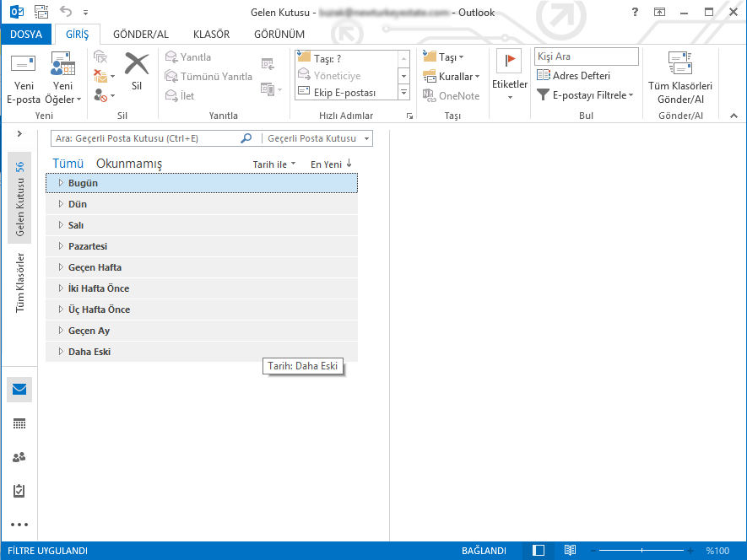Switch to the GÖNDER/AL tab
This screenshot has width=747, height=560.
(x=141, y=35)
